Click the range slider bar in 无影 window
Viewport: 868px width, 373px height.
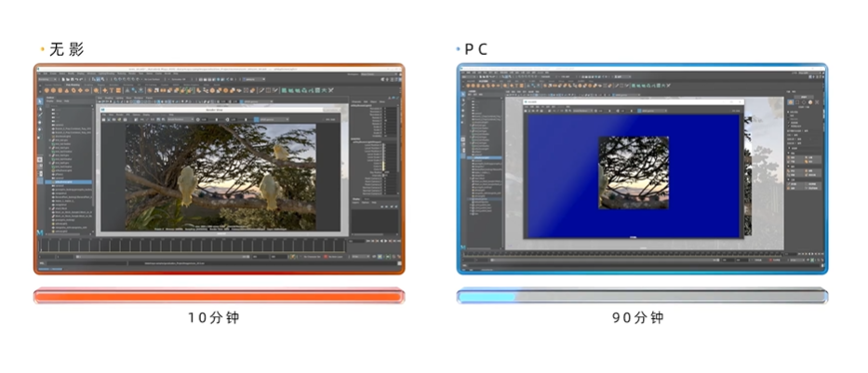pyautogui.click(x=162, y=257)
